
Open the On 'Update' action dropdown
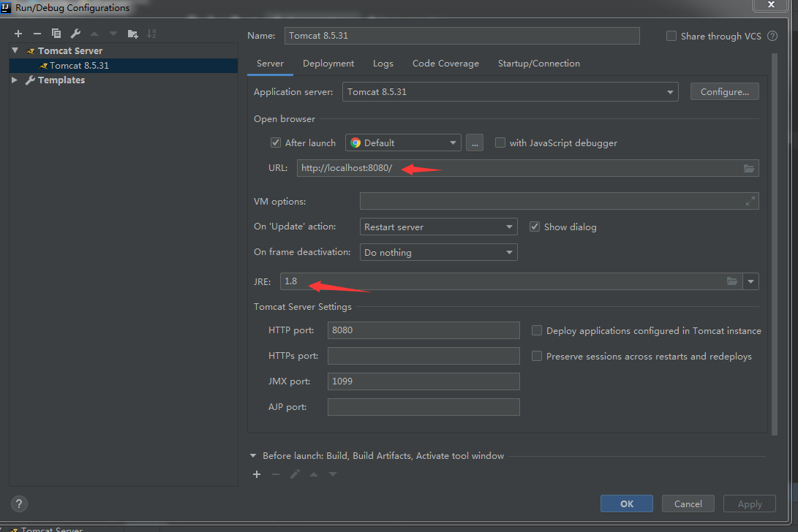pos(438,227)
